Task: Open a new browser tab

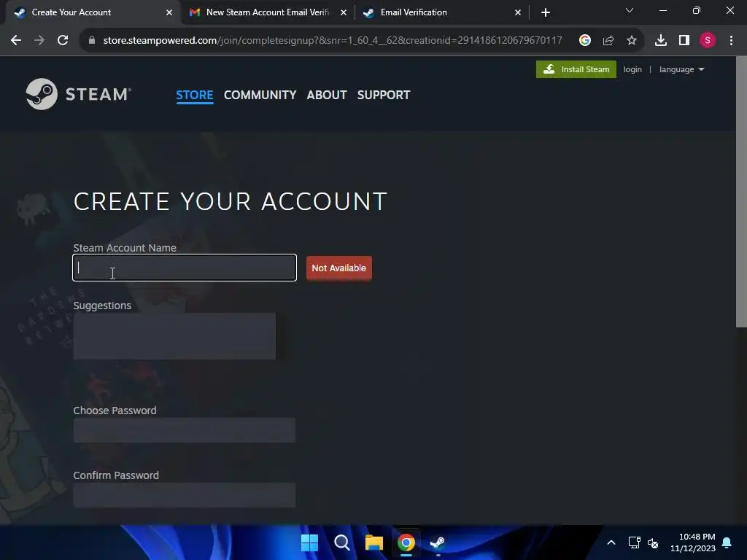Action: pos(546,12)
